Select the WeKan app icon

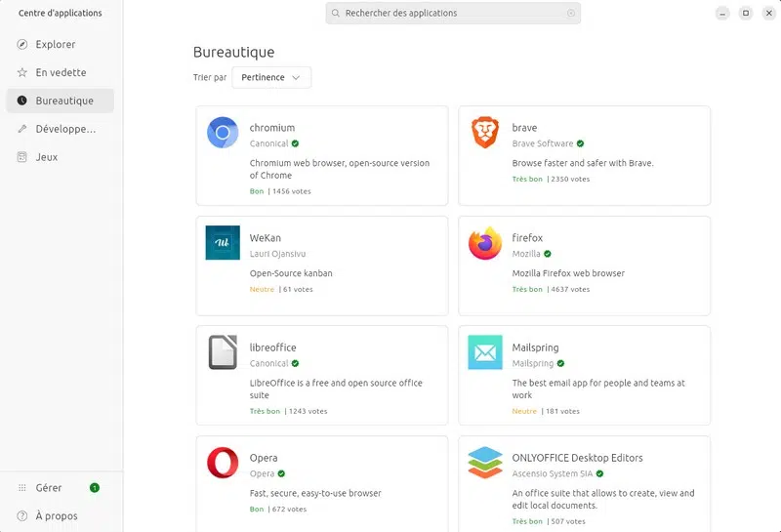click(223, 243)
